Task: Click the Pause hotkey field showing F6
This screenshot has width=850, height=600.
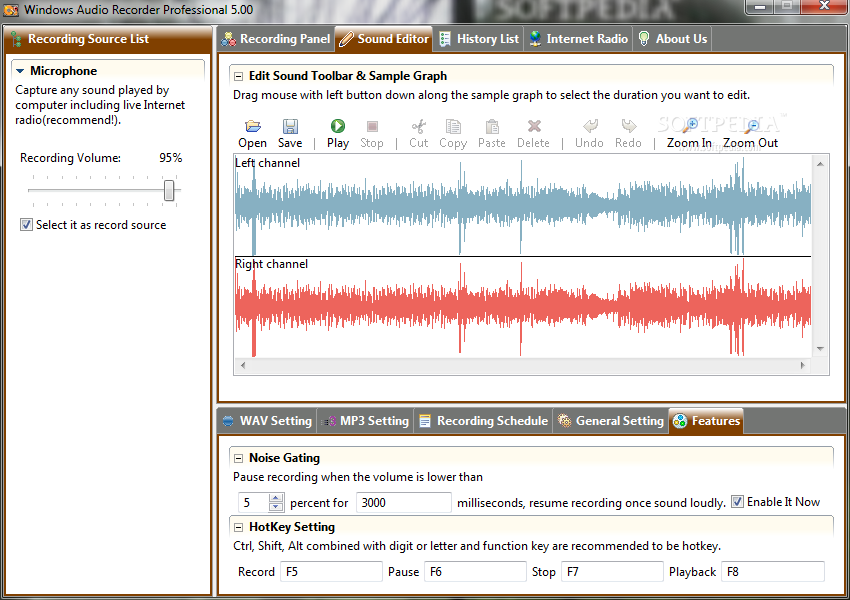Action: [475, 572]
